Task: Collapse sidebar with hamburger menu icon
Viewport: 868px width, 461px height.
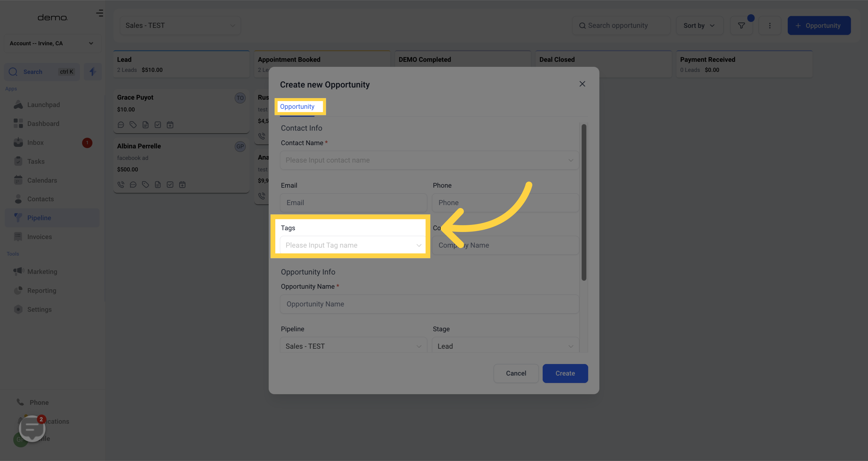Action: (x=100, y=13)
